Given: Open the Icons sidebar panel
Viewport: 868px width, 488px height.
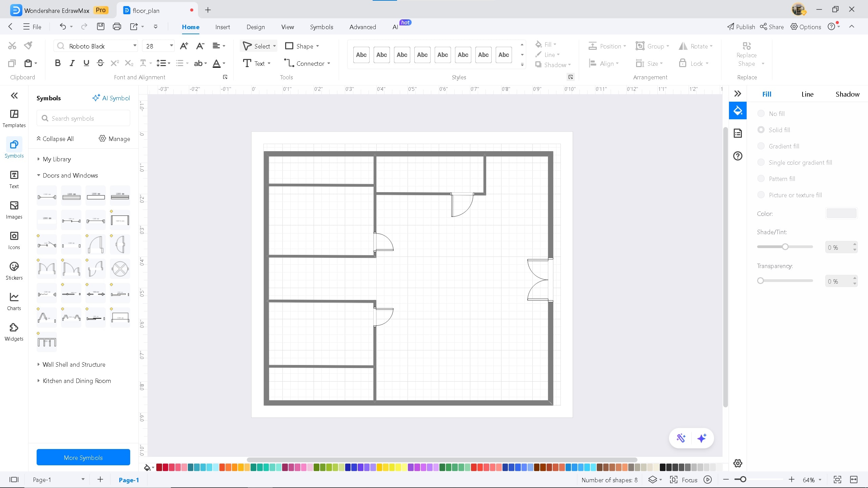Looking at the screenshot, I should [x=14, y=241].
